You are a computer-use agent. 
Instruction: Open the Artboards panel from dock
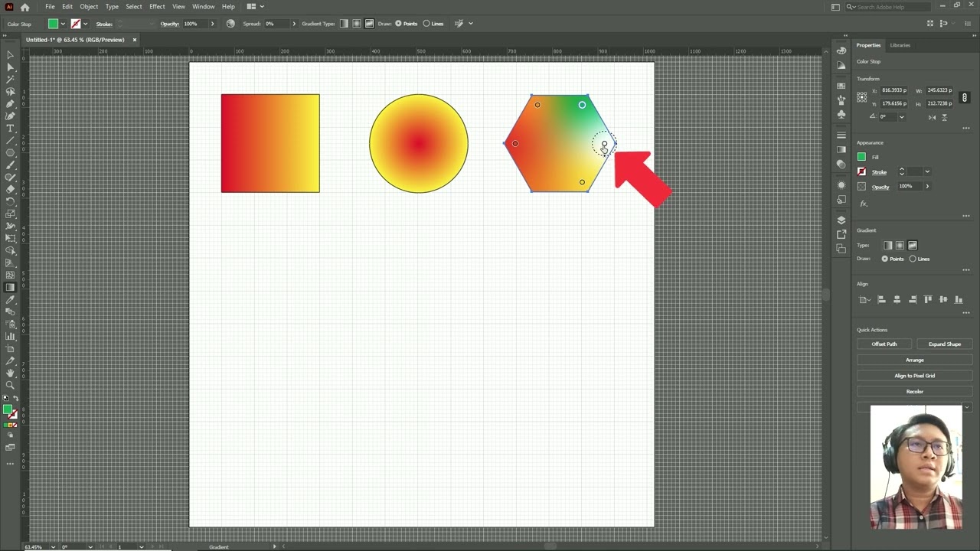[x=841, y=249]
